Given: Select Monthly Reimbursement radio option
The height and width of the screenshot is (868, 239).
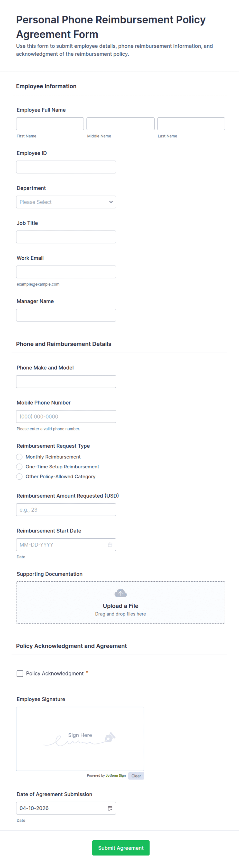Looking at the screenshot, I should pyautogui.click(x=20, y=457).
